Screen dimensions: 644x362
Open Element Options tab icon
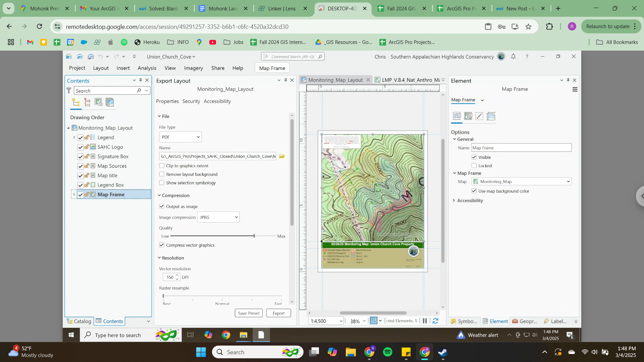[x=457, y=116]
